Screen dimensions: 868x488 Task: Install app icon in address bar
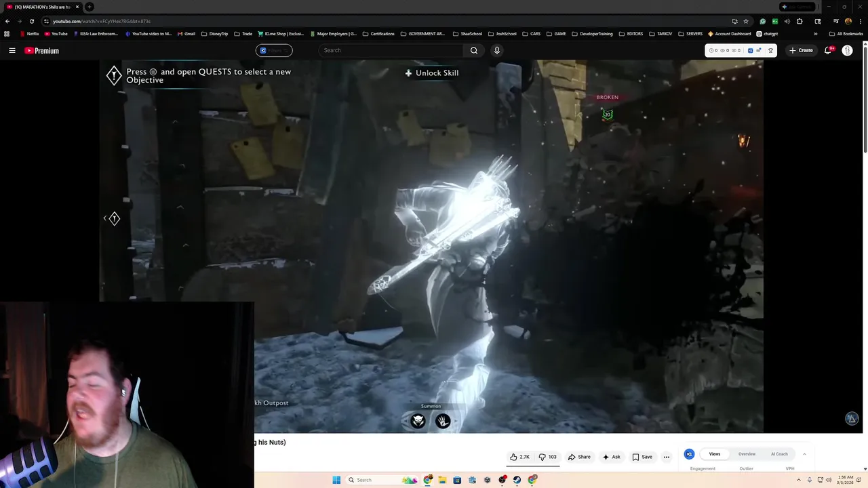[734, 21]
